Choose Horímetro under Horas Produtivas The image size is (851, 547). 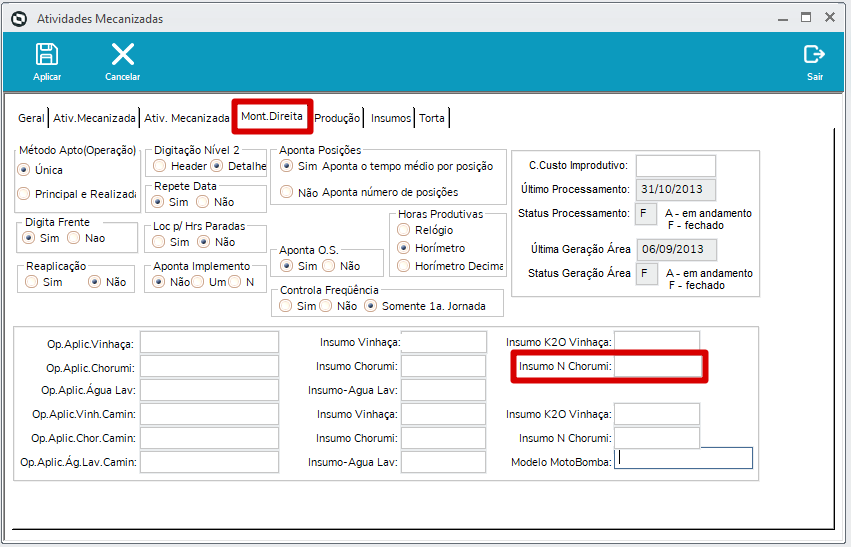(404, 247)
